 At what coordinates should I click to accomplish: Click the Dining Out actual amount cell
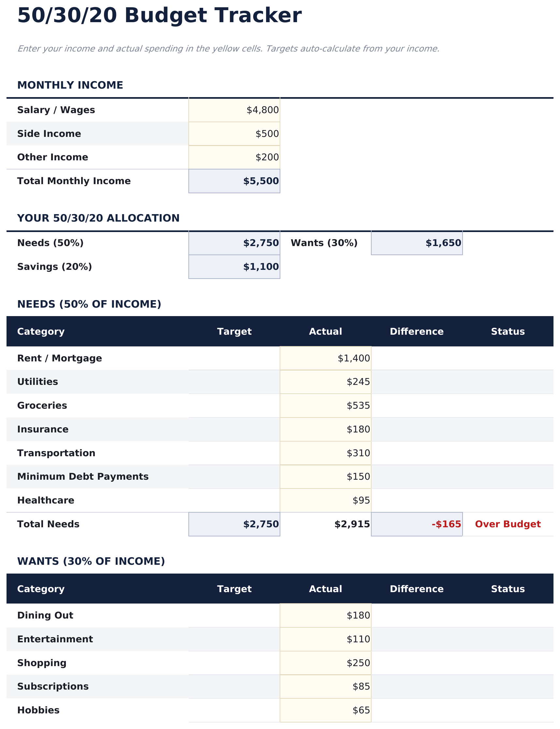click(325, 615)
